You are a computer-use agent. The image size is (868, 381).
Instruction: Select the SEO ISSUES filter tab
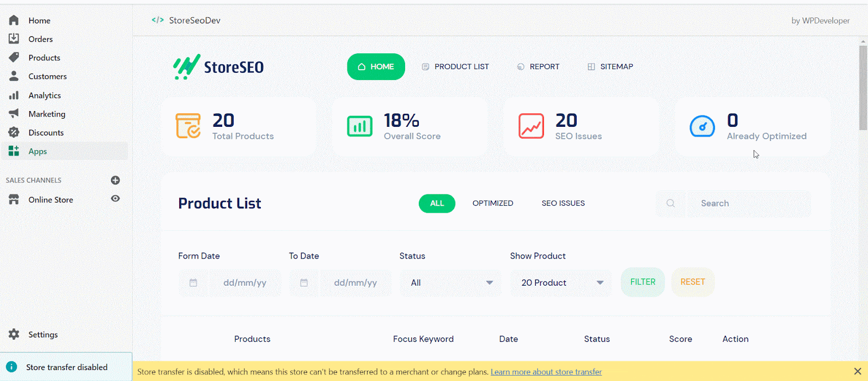click(x=564, y=203)
